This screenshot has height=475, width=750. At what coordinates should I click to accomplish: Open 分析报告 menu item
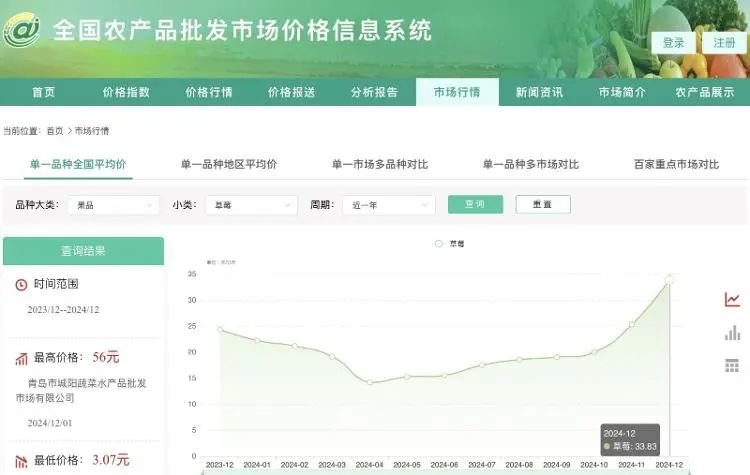pos(375,92)
